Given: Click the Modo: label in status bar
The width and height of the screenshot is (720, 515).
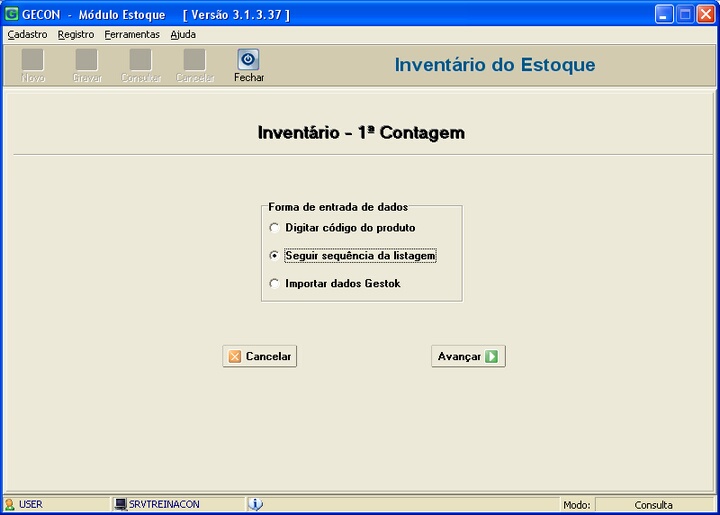Looking at the screenshot, I should point(577,505).
